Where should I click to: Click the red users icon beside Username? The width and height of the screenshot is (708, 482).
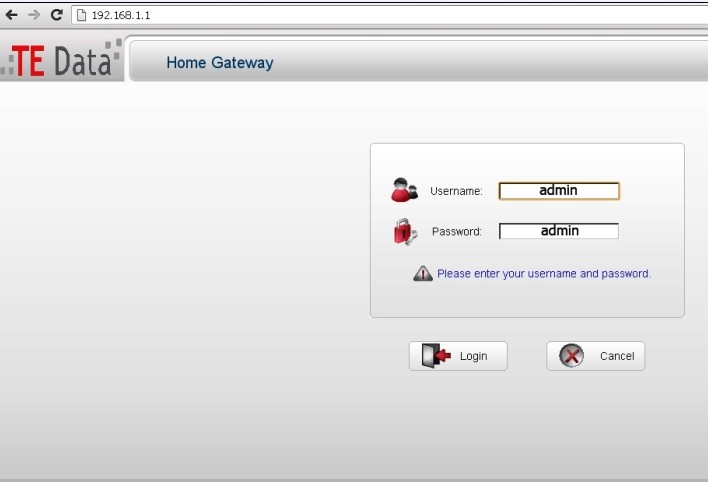point(405,190)
